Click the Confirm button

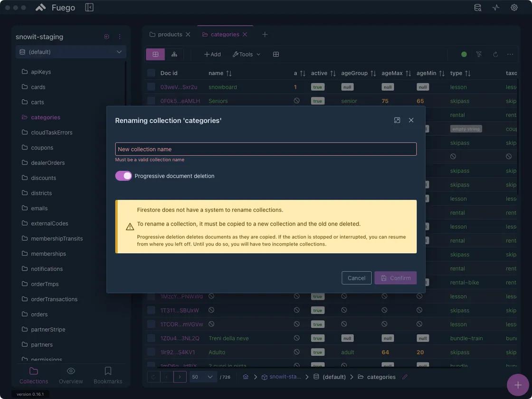tap(395, 278)
